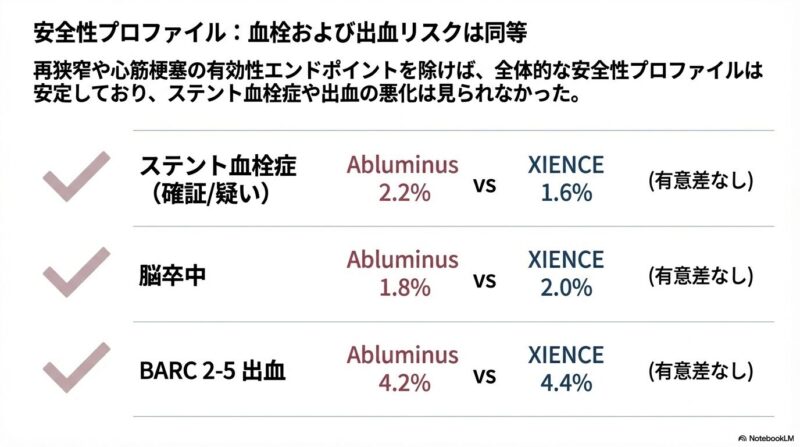
Task: Click the vs text in the 脳卒中 row
Action: [x=484, y=280]
